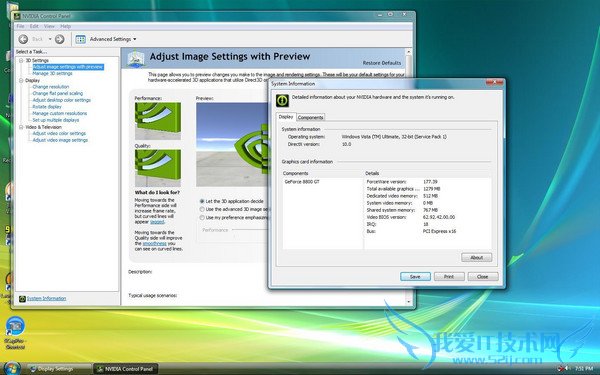The width and height of the screenshot is (600, 375).
Task: Click the Adjust Image Settings header icon
Action: coord(136,59)
